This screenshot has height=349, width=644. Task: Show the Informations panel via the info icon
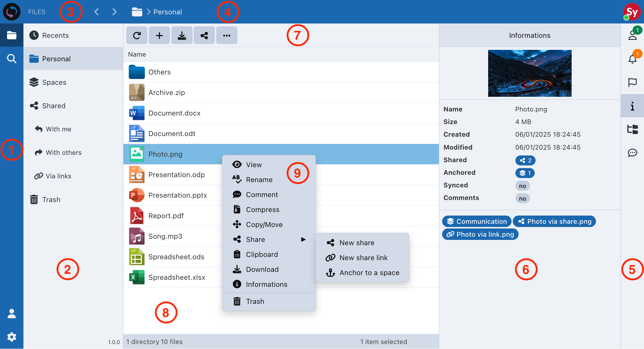633,106
